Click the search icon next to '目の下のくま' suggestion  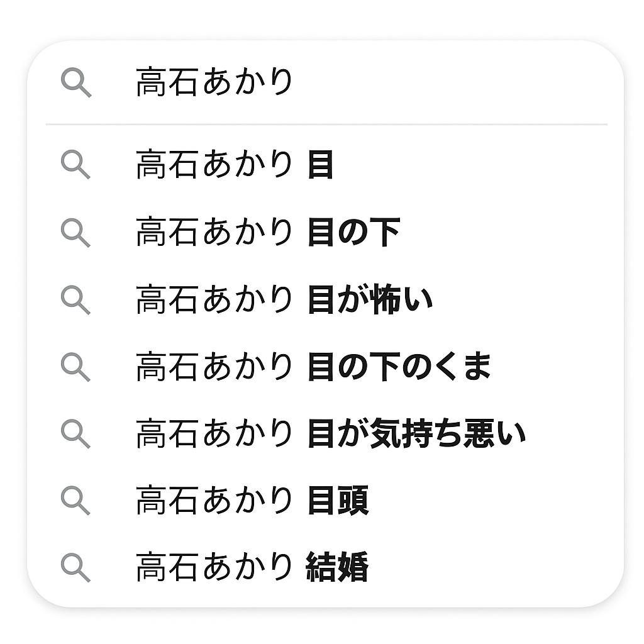click(x=75, y=367)
